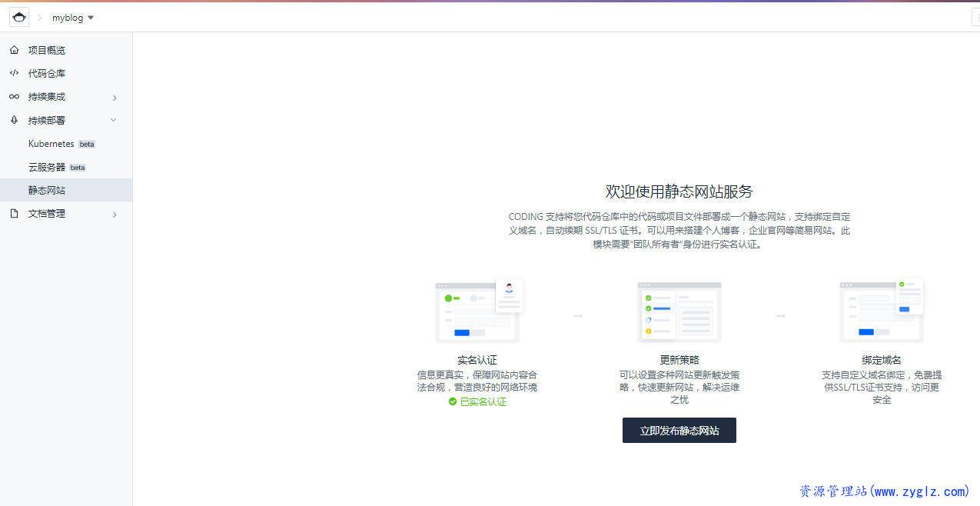Click the breadcrumb arrow next to the logo

click(x=40, y=18)
